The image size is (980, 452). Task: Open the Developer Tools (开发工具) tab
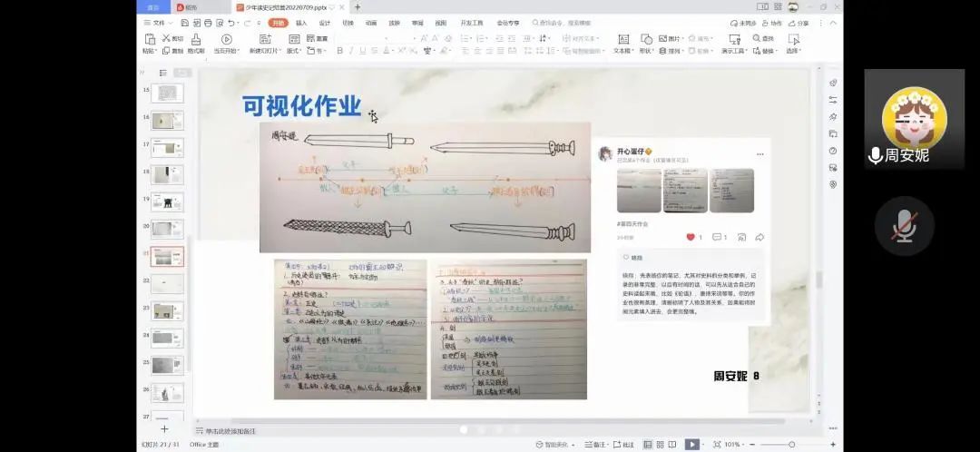coord(472,23)
